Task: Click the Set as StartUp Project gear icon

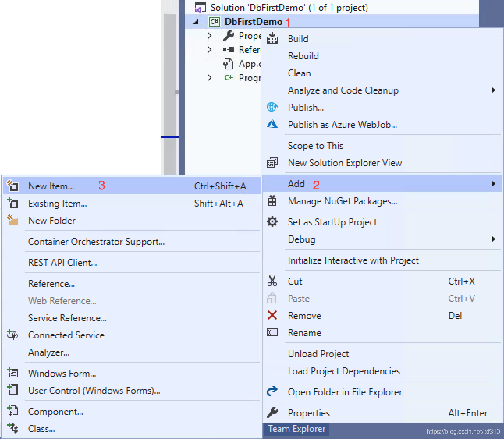Action: click(x=272, y=221)
